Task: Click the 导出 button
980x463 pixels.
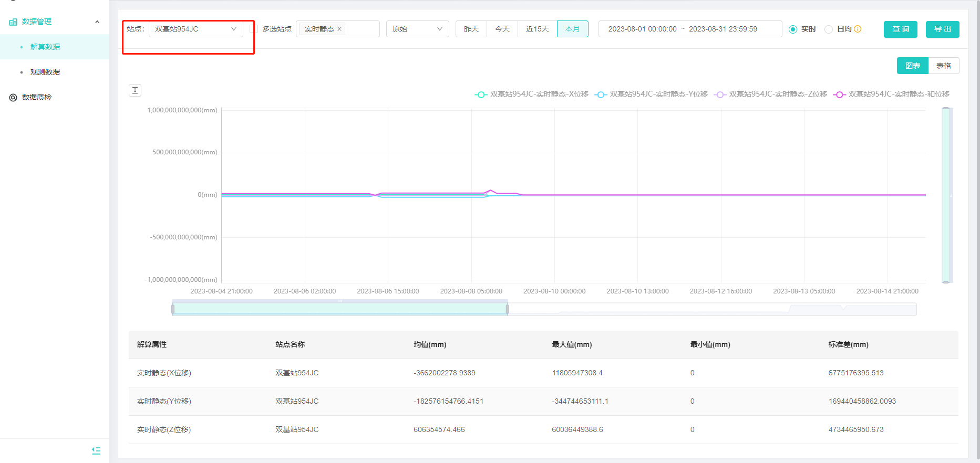Action: click(942, 29)
